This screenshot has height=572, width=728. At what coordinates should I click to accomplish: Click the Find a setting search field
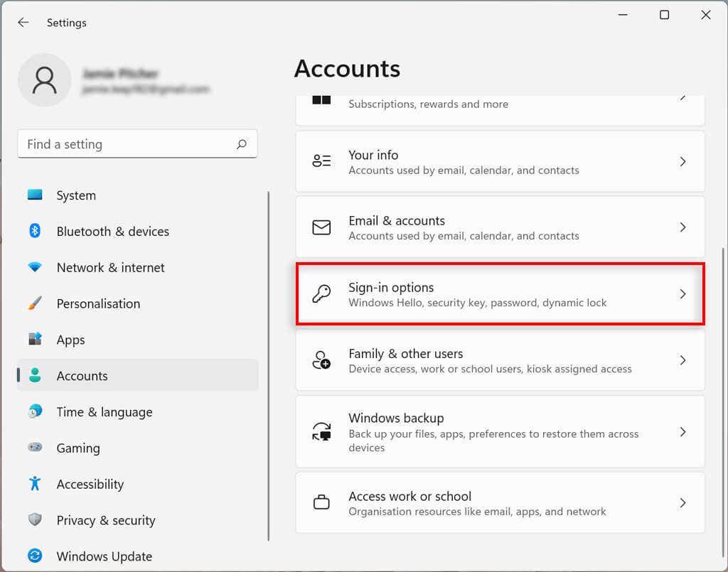point(137,144)
